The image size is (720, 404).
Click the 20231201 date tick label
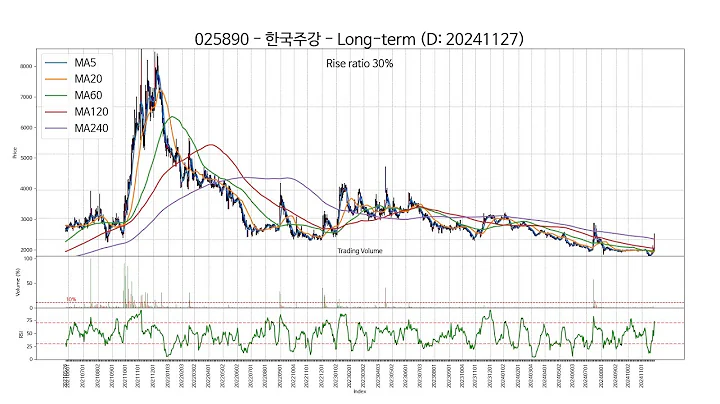489,376
